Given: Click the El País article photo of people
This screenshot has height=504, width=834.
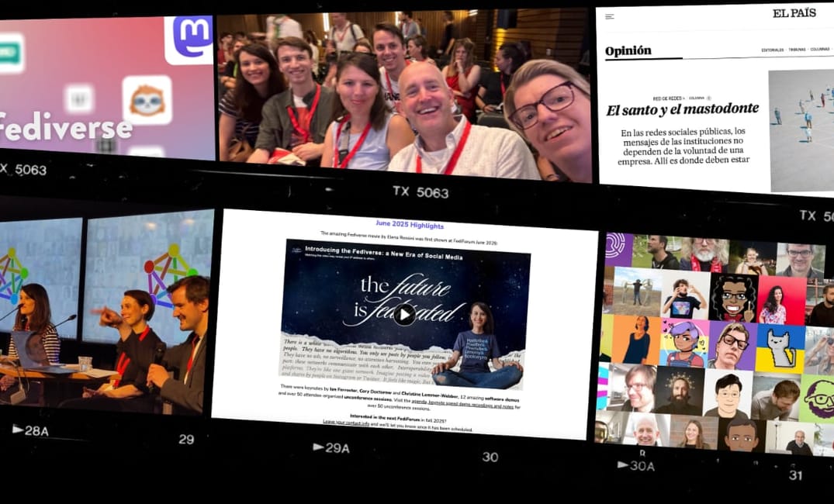Looking at the screenshot, I should 801,131.
